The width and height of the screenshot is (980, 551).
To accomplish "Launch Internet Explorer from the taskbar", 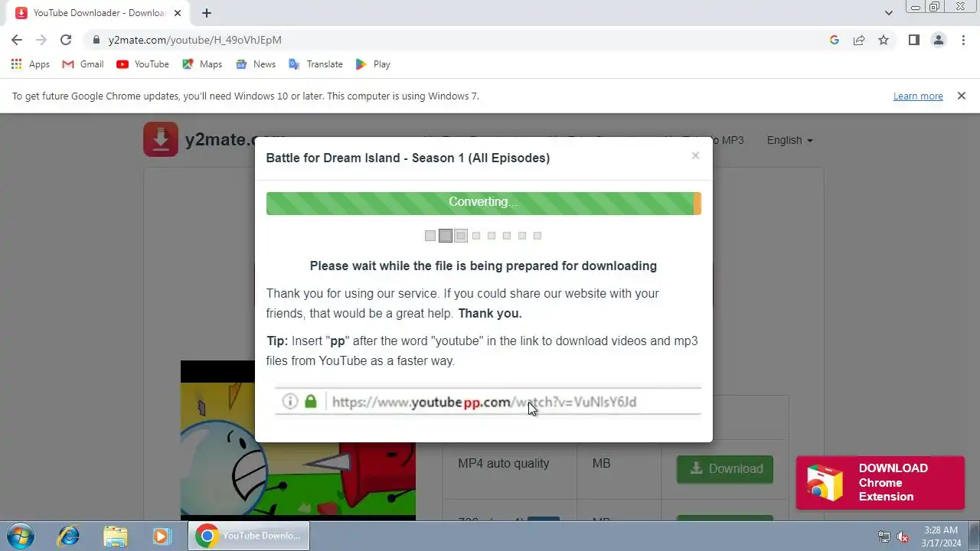I will [x=68, y=536].
